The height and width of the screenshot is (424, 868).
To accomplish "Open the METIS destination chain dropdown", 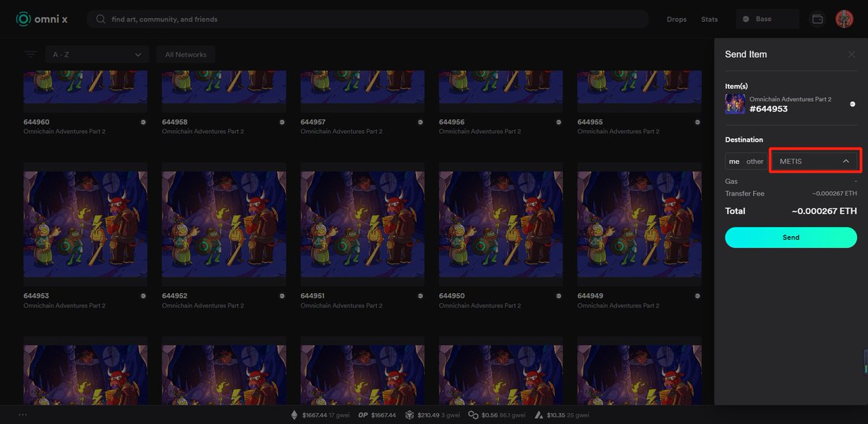I will 815,161.
